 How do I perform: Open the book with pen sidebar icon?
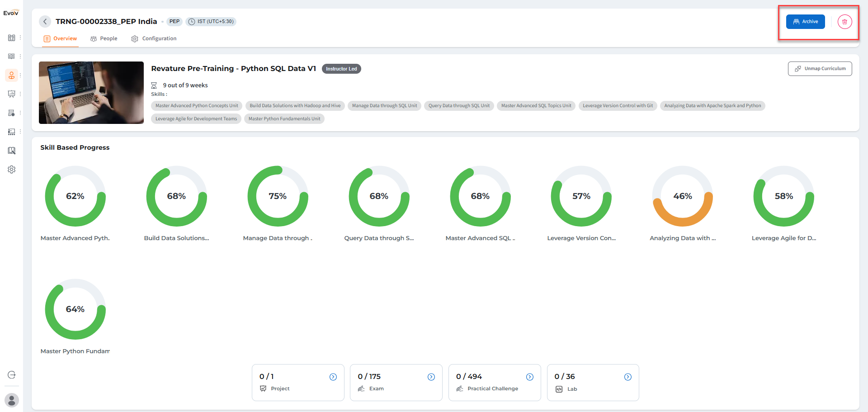[12, 151]
